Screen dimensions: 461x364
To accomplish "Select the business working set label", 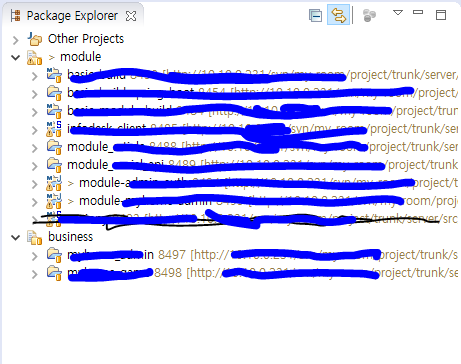I will (70, 237).
